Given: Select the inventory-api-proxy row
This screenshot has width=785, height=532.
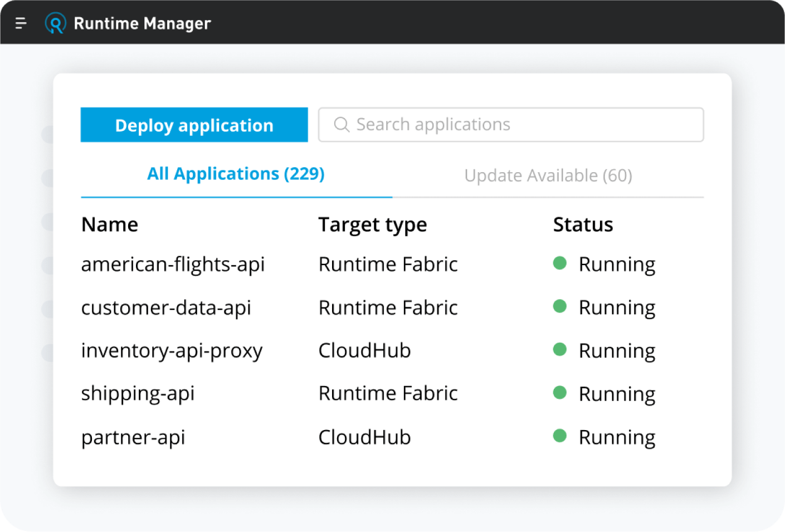Looking at the screenshot, I should click(172, 351).
